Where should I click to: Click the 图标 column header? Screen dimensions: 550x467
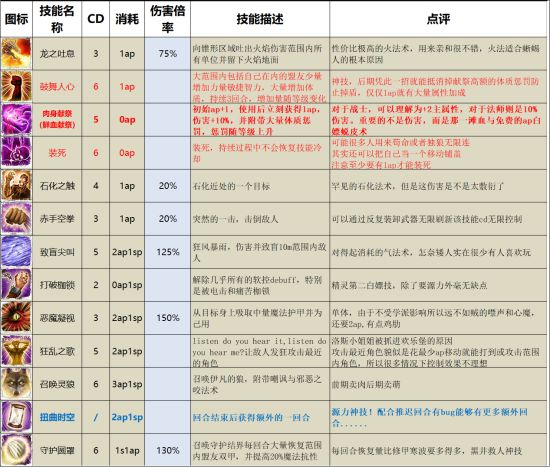[16, 19]
